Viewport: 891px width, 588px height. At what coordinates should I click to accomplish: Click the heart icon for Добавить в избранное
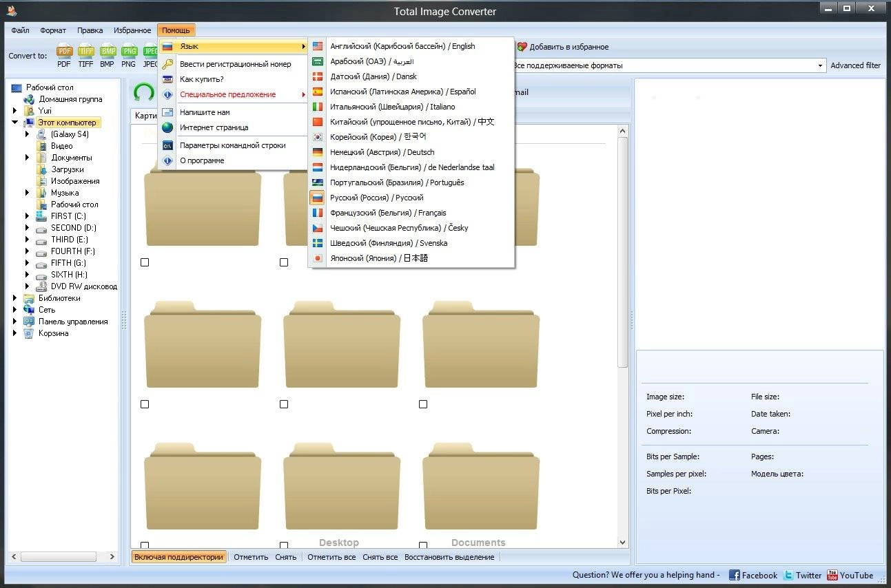522,47
